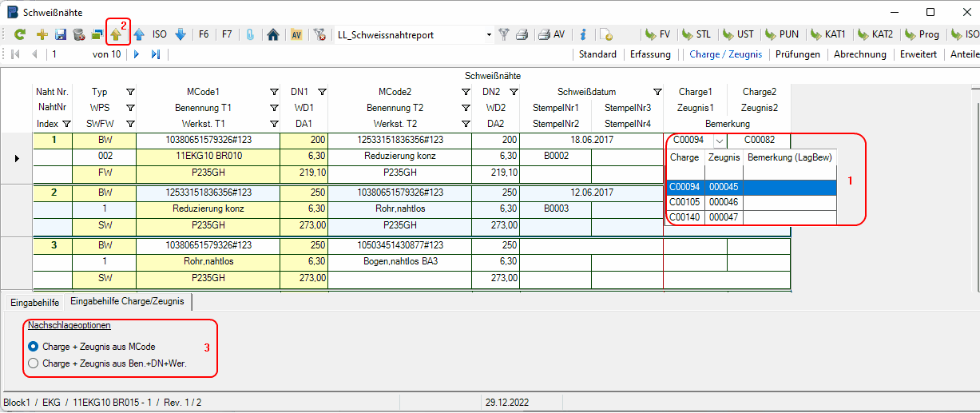Open the LL_Schweissnahtreport report dropdown

tap(489, 35)
